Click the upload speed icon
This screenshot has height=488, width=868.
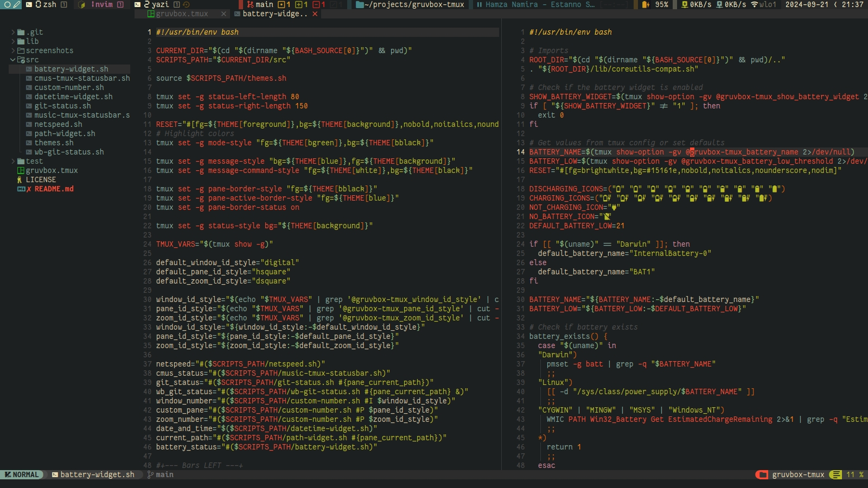719,4
